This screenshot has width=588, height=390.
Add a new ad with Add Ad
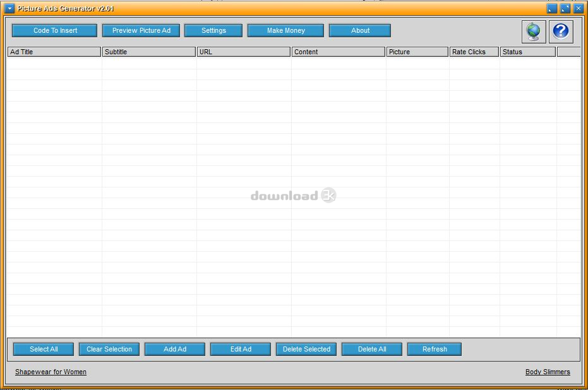175,349
